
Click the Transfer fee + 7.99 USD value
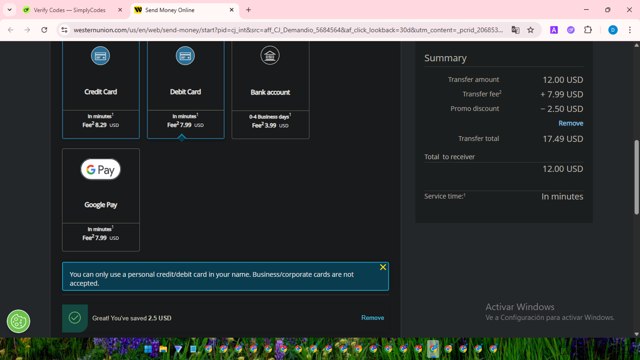click(x=562, y=94)
